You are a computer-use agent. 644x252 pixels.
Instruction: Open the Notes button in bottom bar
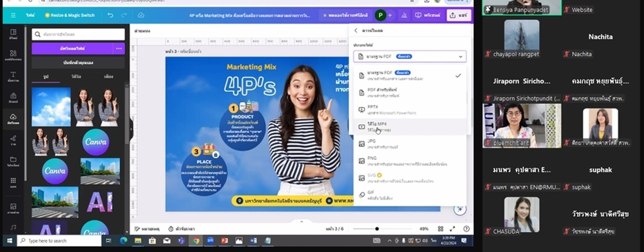pyautogui.click(x=147, y=229)
